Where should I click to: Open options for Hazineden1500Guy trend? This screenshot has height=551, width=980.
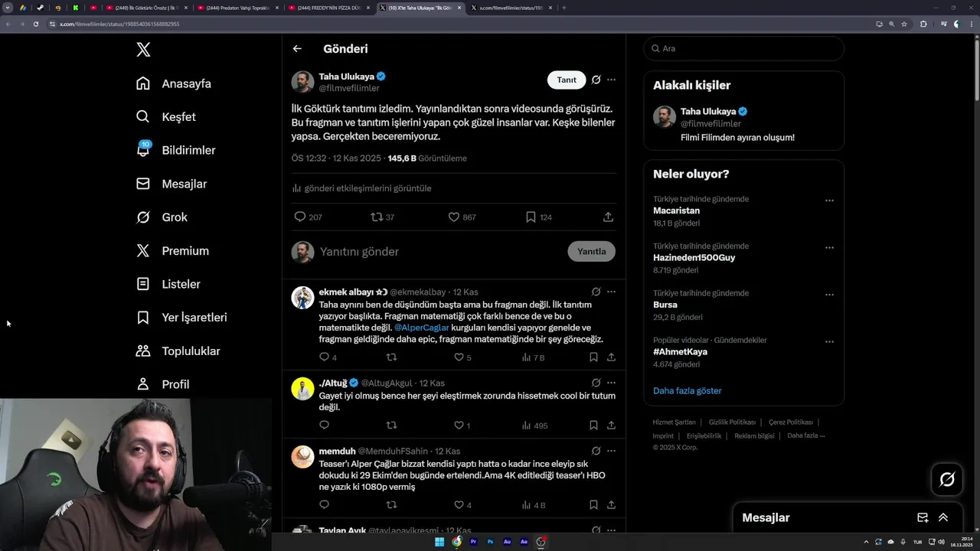point(829,248)
